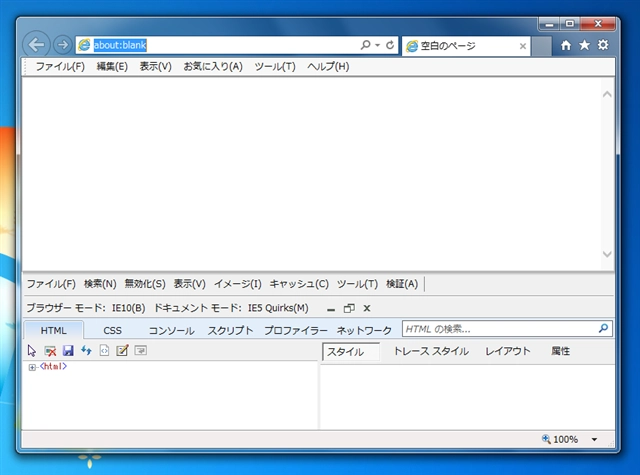Open ドキュメント モード: IE5 Quirks(M) menu
640x475 pixels.
click(x=231, y=308)
